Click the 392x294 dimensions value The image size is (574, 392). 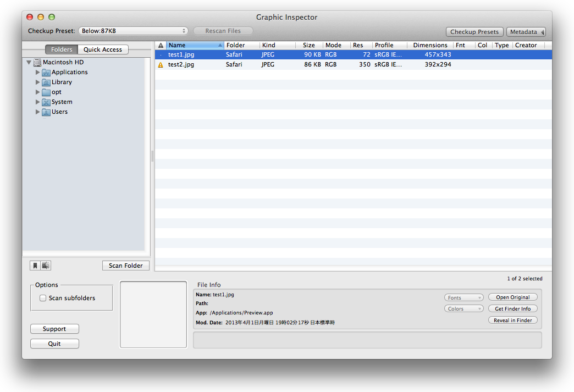pos(438,64)
